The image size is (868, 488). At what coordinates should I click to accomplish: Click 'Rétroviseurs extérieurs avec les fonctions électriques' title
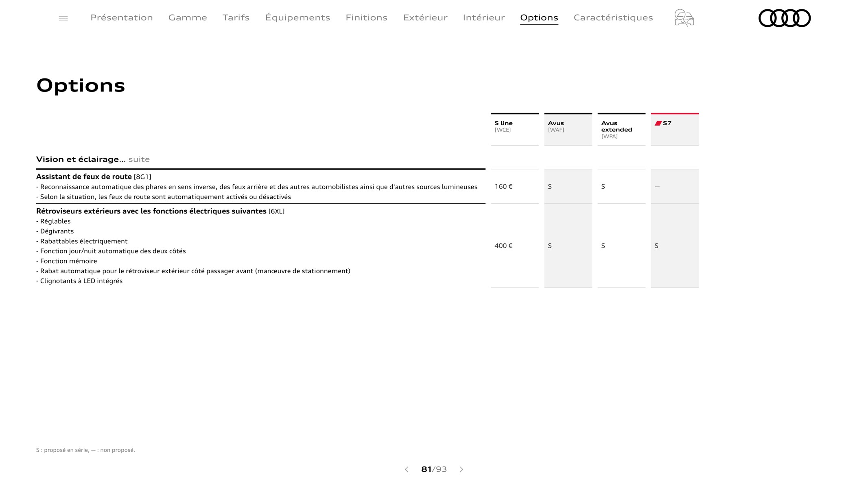pyautogui.click(x=160, y=211)
